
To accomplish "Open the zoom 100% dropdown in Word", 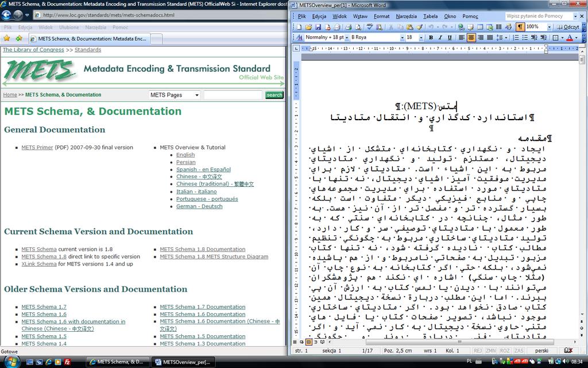I will [x=550, y=27].
